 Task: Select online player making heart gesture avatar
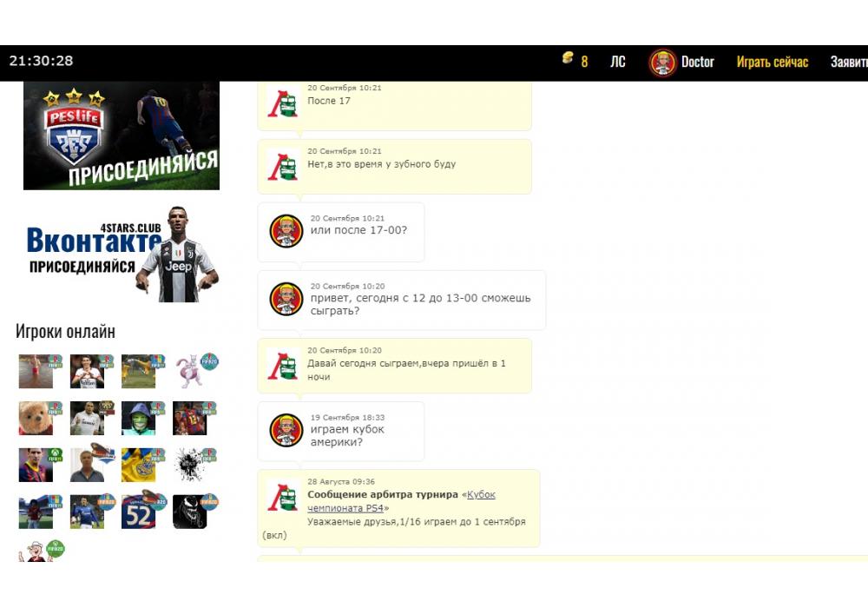[x=88, y=371]
